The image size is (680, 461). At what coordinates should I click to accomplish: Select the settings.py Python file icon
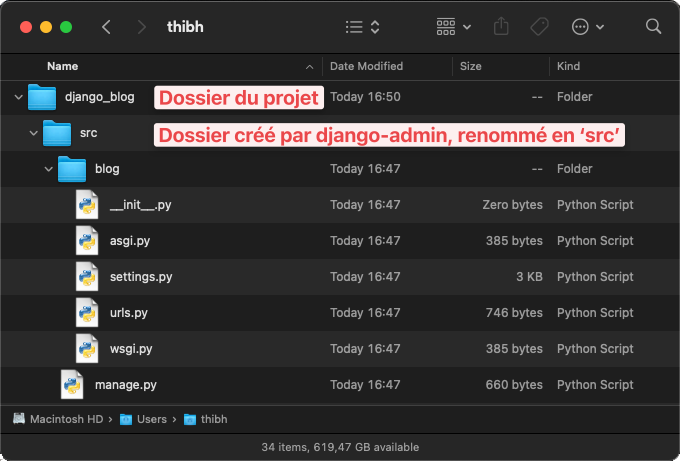pyautogui.click(x=88, y=276)
